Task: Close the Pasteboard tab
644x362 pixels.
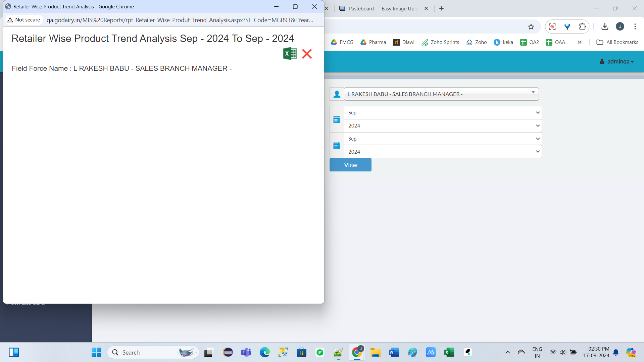Action: pyautogui.click(x=426, y=9)
